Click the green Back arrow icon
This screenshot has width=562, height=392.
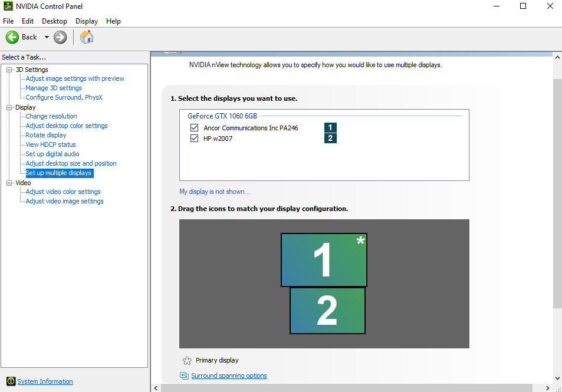(12, 37)
